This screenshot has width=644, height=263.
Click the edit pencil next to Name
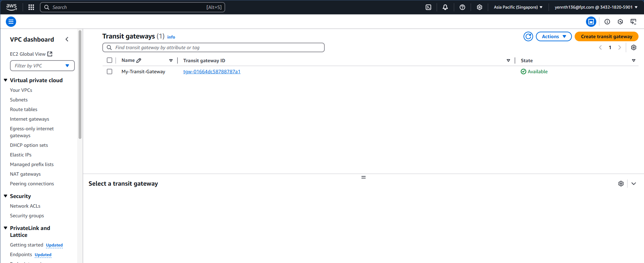(x=139, y=61)
